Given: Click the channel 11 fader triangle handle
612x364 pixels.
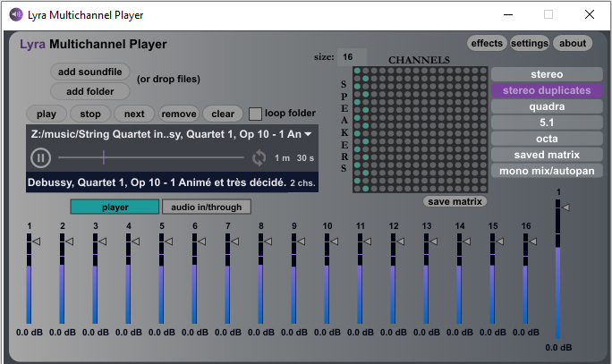Looking at the screenshot, I should coord(367,241).
